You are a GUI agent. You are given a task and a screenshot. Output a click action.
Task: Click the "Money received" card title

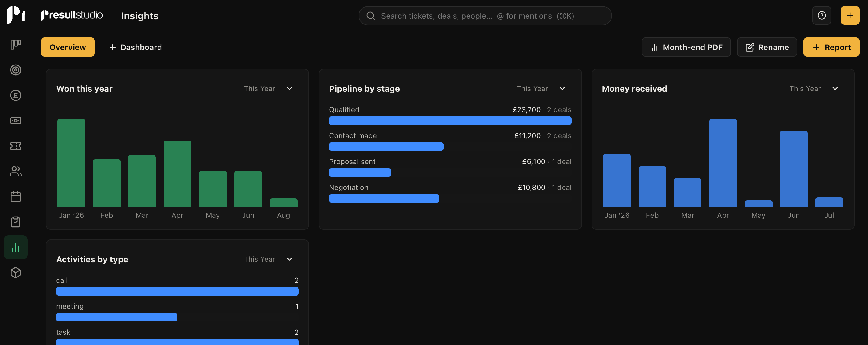pos(634,89)
